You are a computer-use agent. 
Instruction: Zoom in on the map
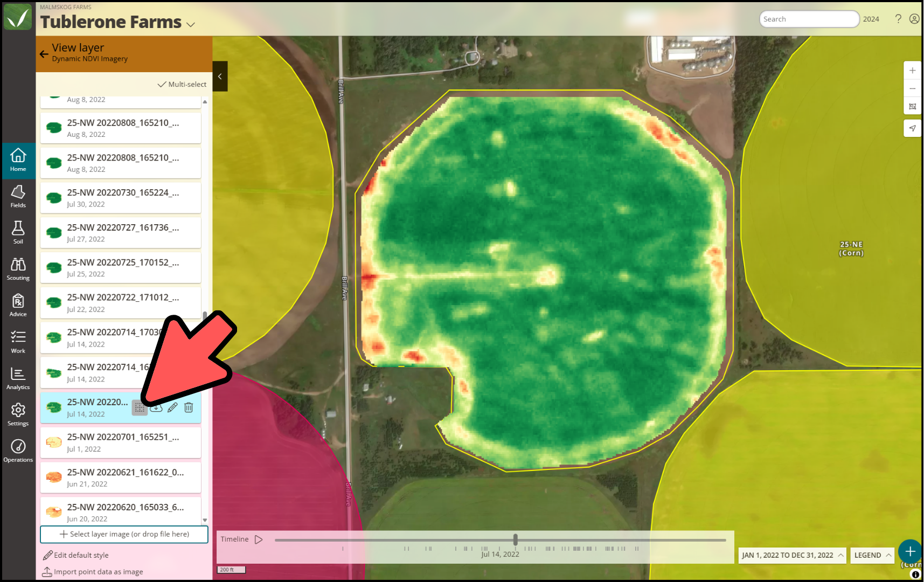912,71
